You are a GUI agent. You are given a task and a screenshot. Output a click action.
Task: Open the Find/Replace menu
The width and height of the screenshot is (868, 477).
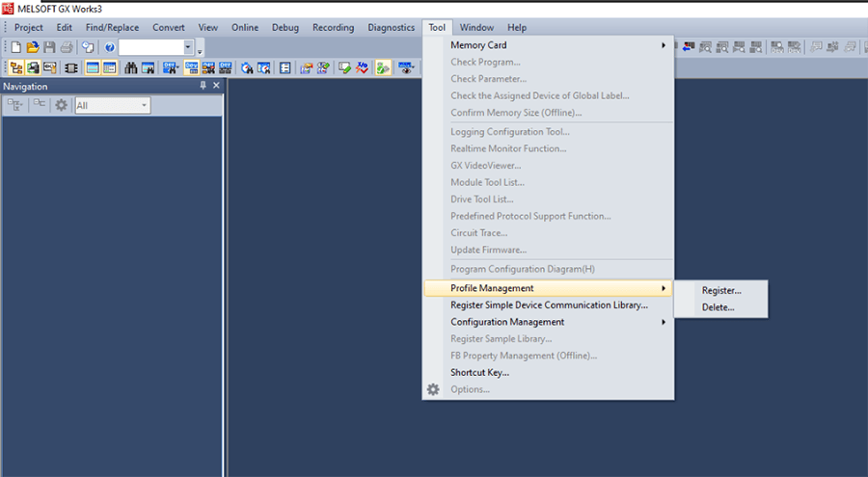click(113, 27)
